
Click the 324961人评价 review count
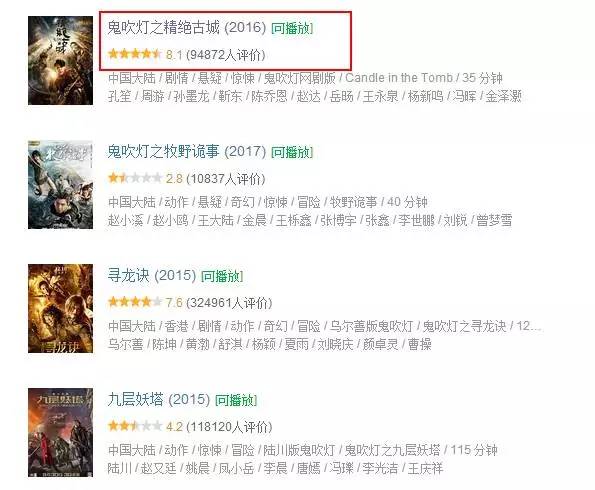[x=229, y=303]
